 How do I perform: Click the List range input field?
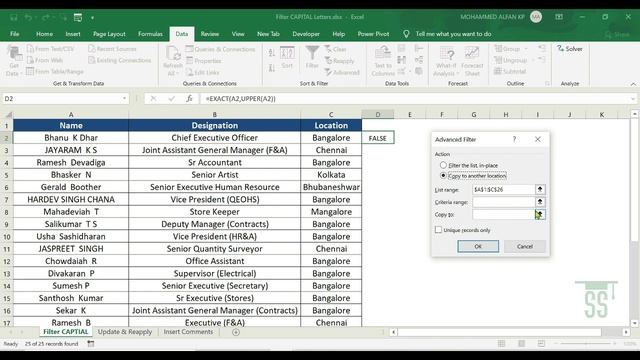(504, 189)
